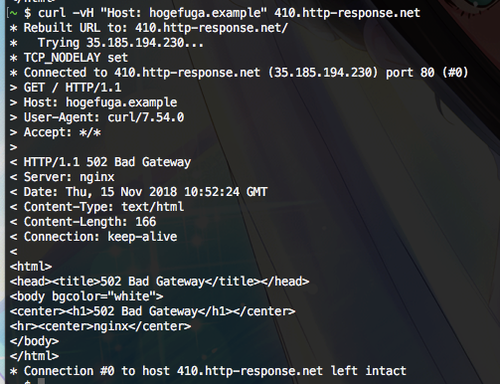500x384 pixels.
Task: Click the Content-Type: text/html header
Action: (104, 207)
